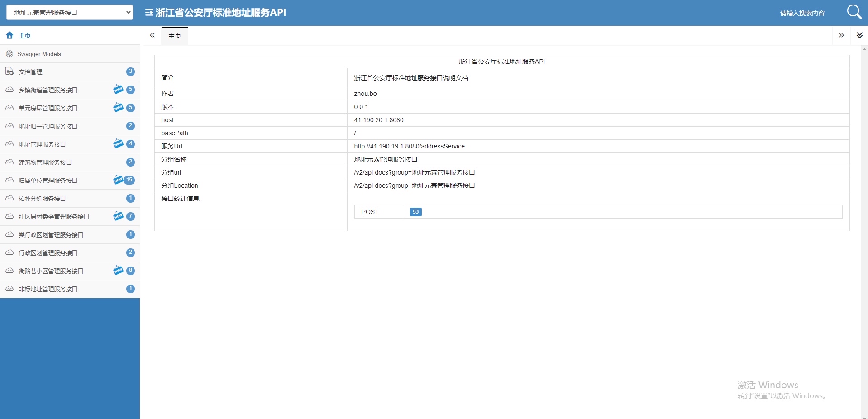Click the cloud icon of 建筑物管理服务接口

pos(10,162)
